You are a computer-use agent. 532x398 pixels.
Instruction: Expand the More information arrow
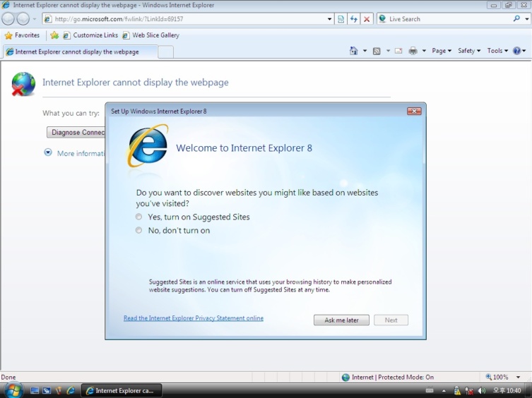click(48, 152)
